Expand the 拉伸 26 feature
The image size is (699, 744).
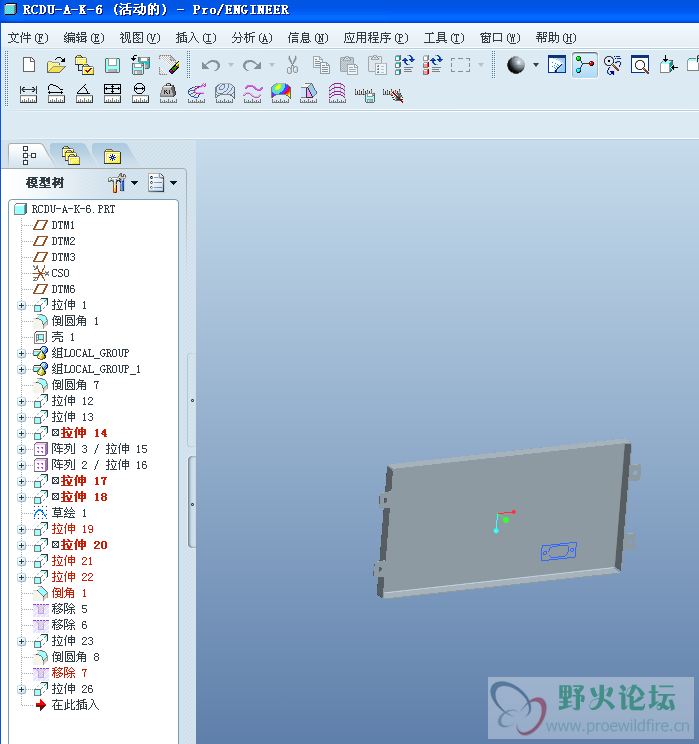21,689
